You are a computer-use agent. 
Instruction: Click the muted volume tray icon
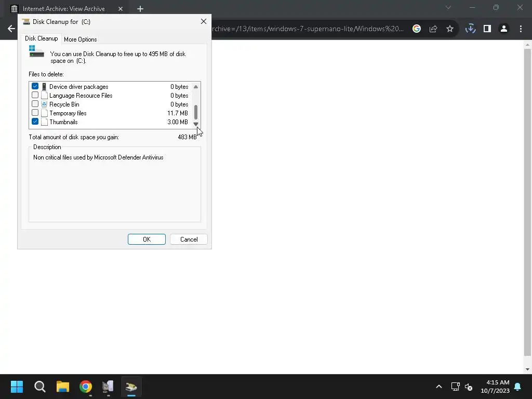pos(469,387)
